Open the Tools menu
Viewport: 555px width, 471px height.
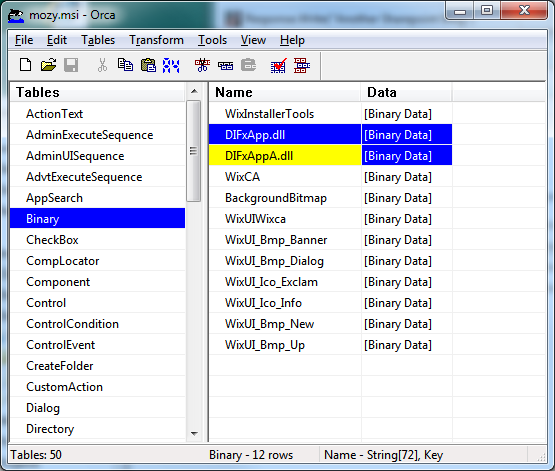coord(212,40)
